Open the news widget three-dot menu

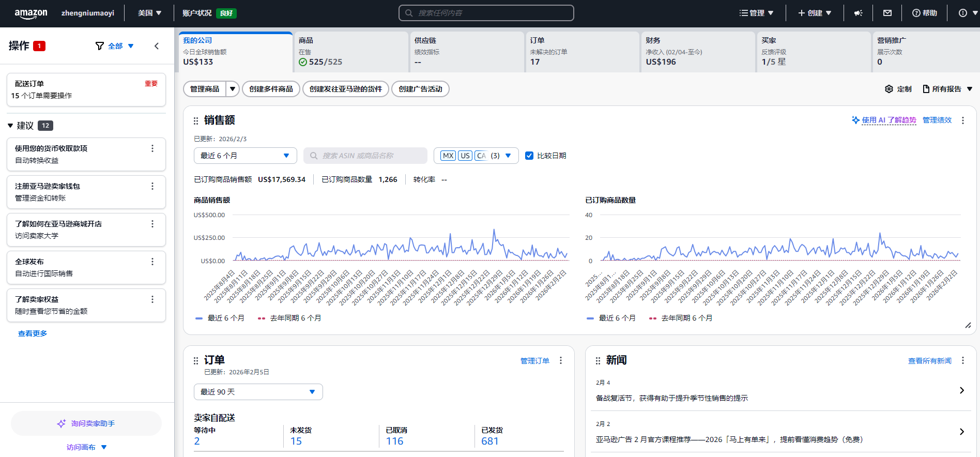[962, 360]
